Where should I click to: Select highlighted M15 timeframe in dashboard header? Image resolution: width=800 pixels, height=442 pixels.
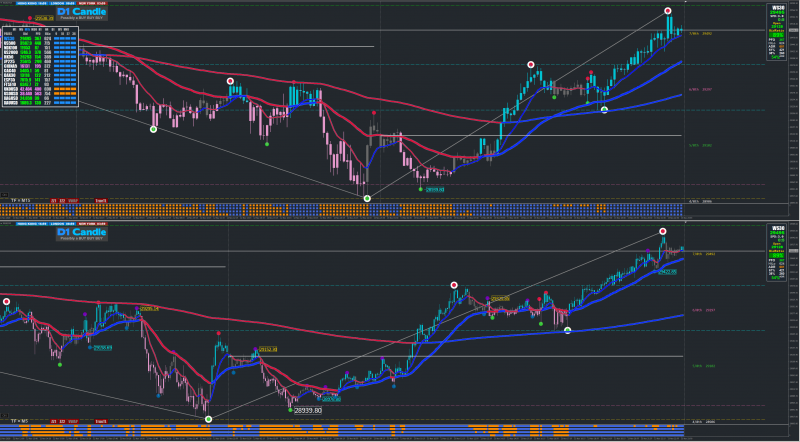point(28,29)
